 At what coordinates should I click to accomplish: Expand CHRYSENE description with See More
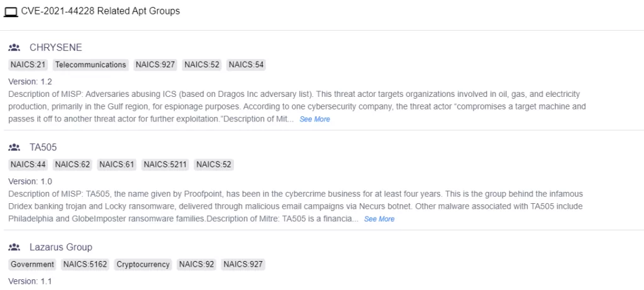[x=314, y=119]
